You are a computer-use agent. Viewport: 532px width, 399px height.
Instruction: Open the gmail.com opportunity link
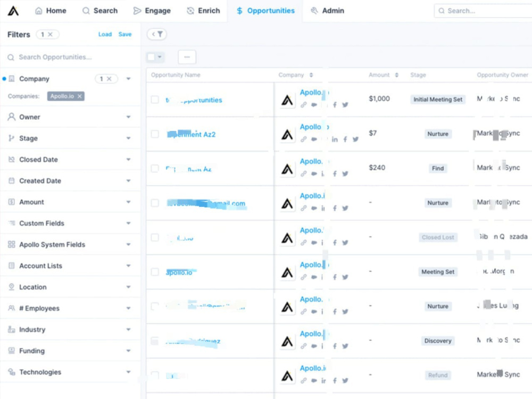(x=206, y=204)
